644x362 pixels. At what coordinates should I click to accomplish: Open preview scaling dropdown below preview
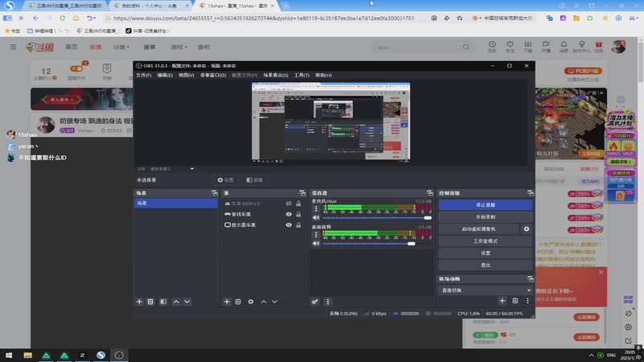tap(192, 169)
